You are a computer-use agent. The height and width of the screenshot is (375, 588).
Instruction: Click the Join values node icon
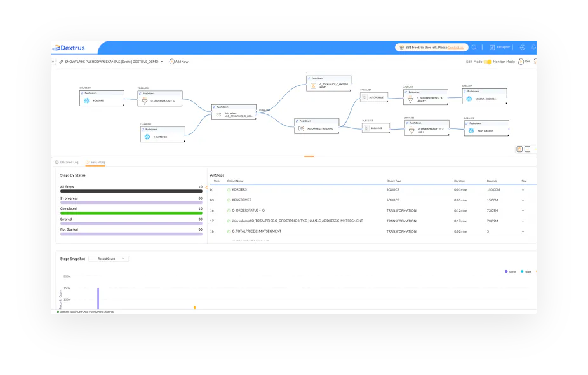pos(218,114)
